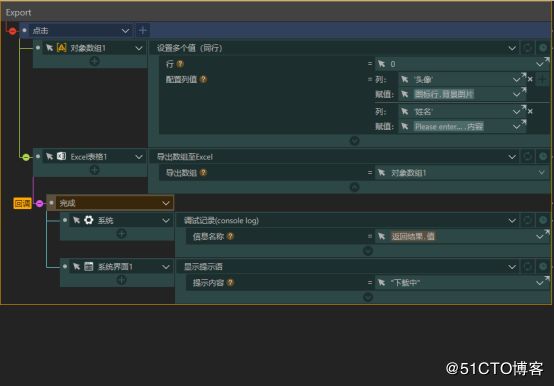Expand the 调试记录(console log) action dropdown
This screenshot has height=386, width=554.
coord(512,221)
